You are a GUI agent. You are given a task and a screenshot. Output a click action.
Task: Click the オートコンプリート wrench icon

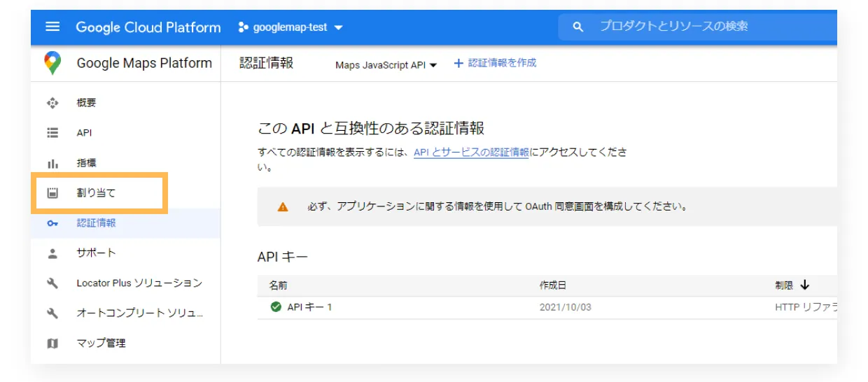click(52, 313)
